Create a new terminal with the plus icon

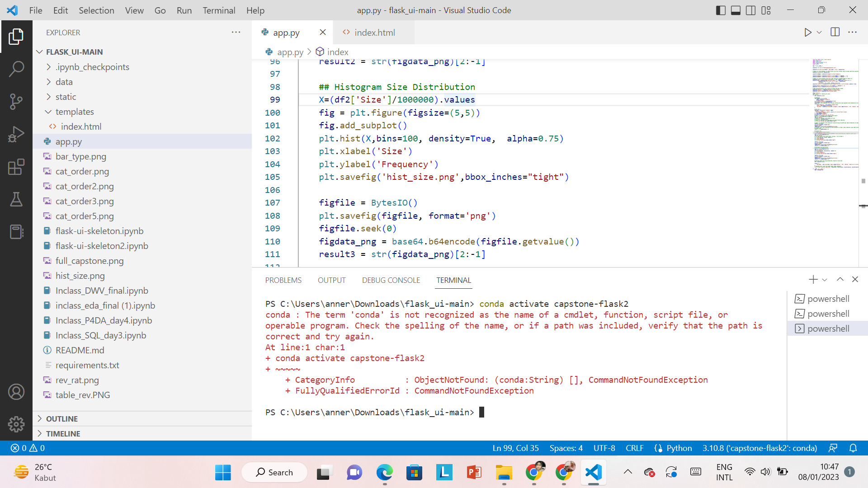813,279
